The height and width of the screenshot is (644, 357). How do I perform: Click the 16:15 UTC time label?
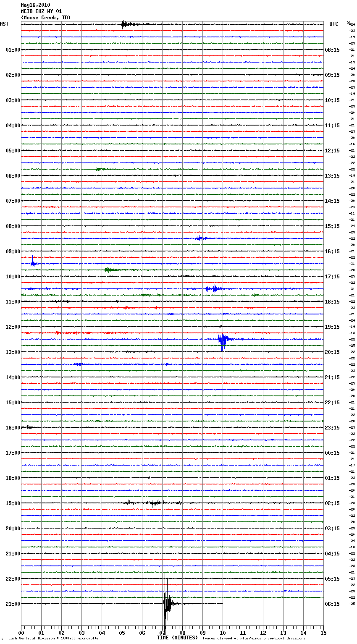pyautogui.click(x=332, y=251)
